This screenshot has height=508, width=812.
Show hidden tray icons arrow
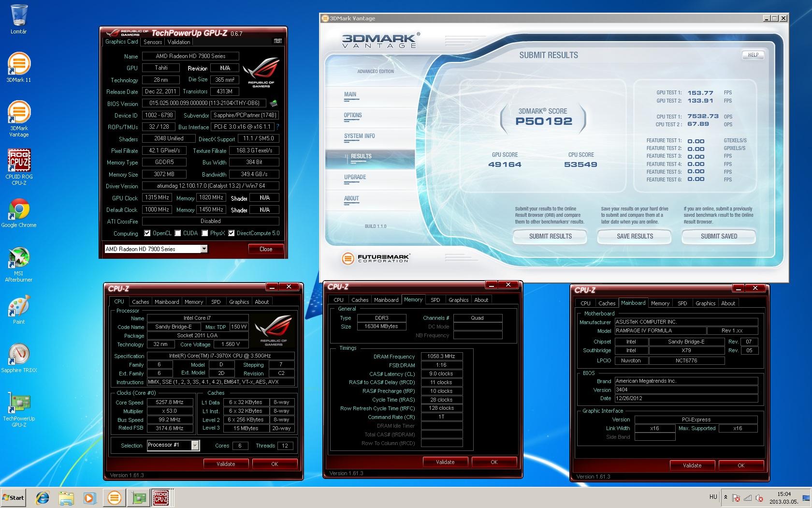(725, 497)
